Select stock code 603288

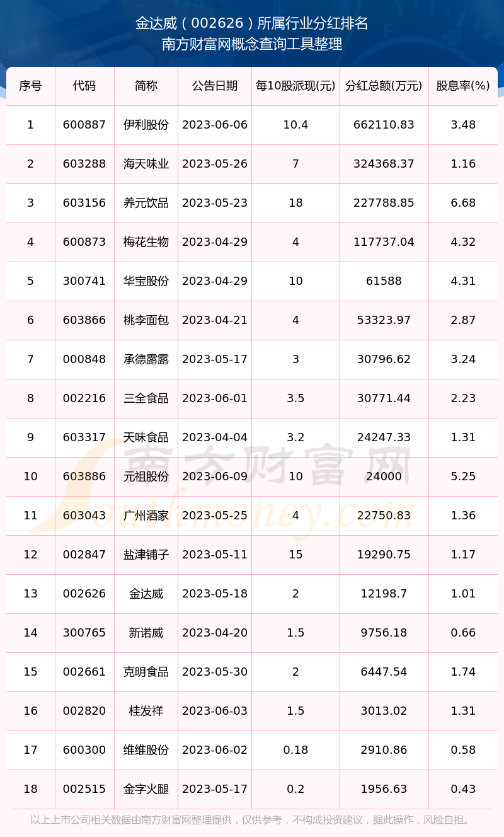[x=84, y=164]
